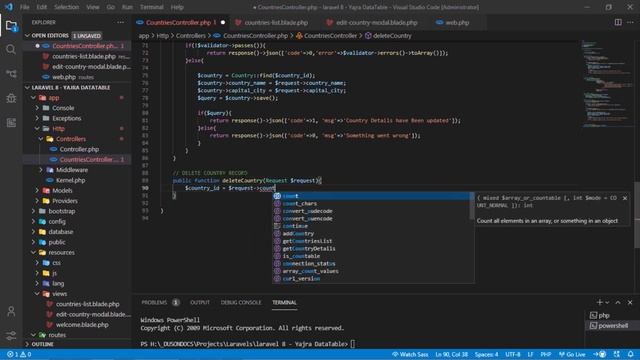Click the Explorer more actions ellipsis
Viewport: 640px width, 360px height.
click(120, 22)
